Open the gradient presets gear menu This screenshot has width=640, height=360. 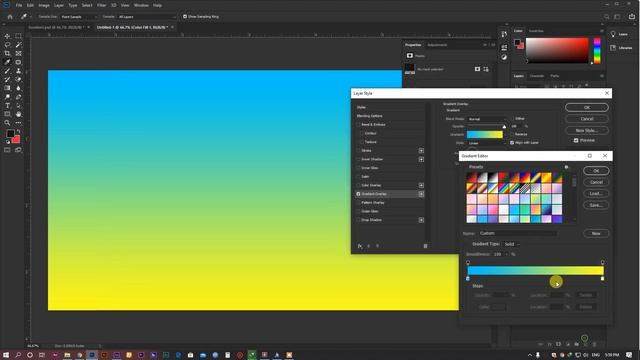point(566,167)
